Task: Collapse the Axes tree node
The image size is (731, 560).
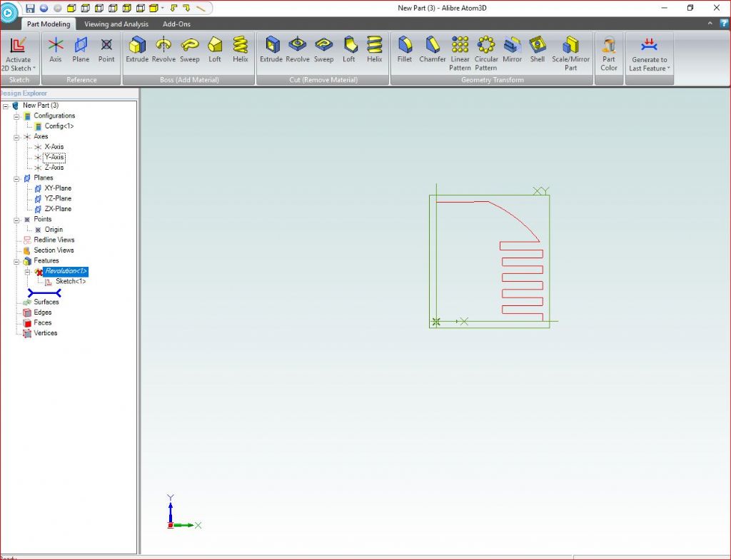Action: [16, 138]
